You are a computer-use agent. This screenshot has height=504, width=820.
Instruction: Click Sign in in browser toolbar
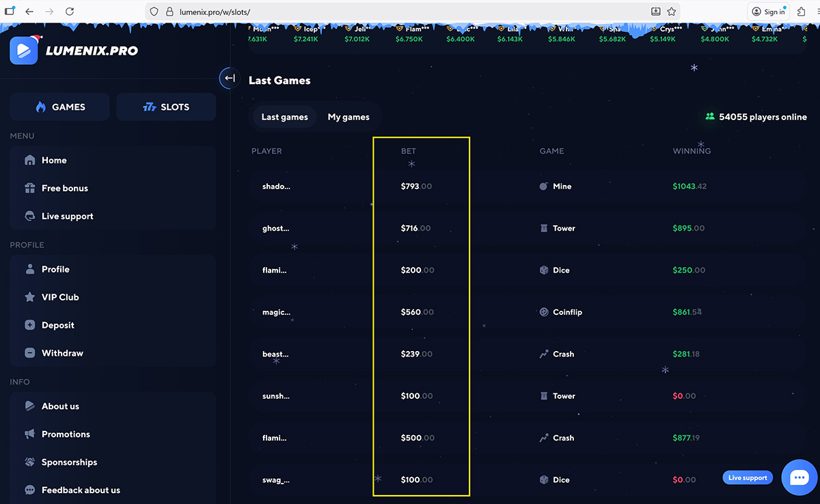(768, 12)
